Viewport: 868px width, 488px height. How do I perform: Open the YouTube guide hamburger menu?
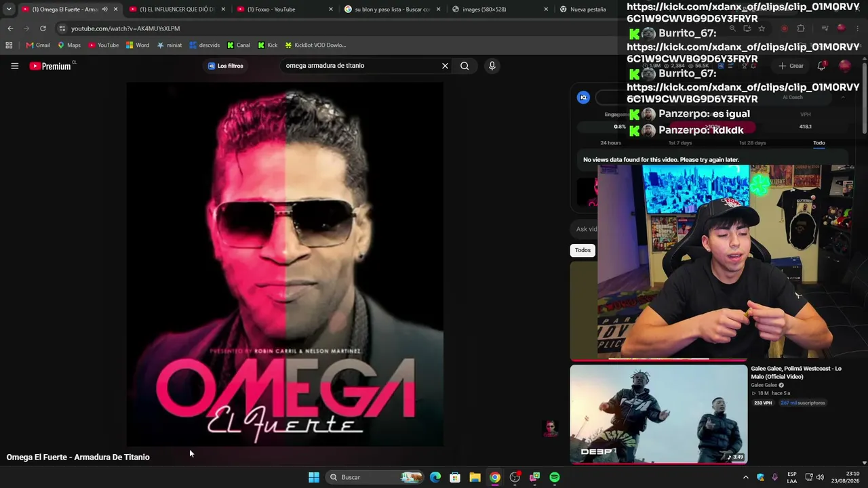click(x=14, y=66)
